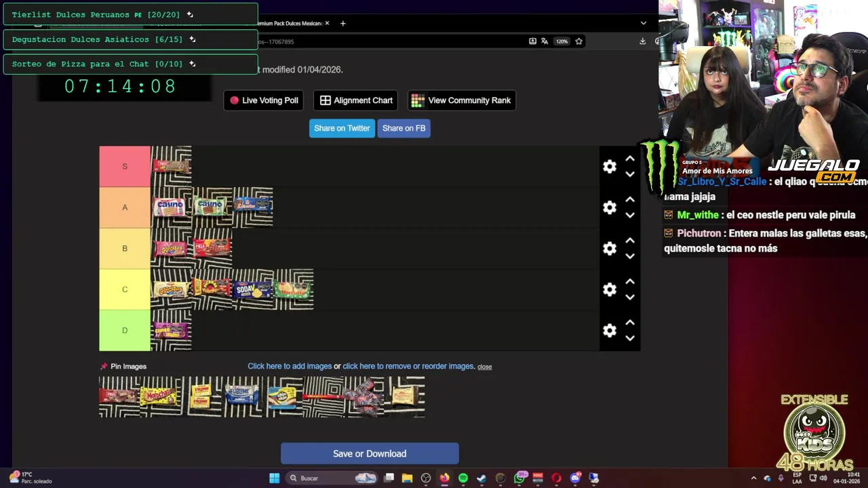Select the pink Glacitas pack in B tier
868x488 pixels.
point(171,248)
